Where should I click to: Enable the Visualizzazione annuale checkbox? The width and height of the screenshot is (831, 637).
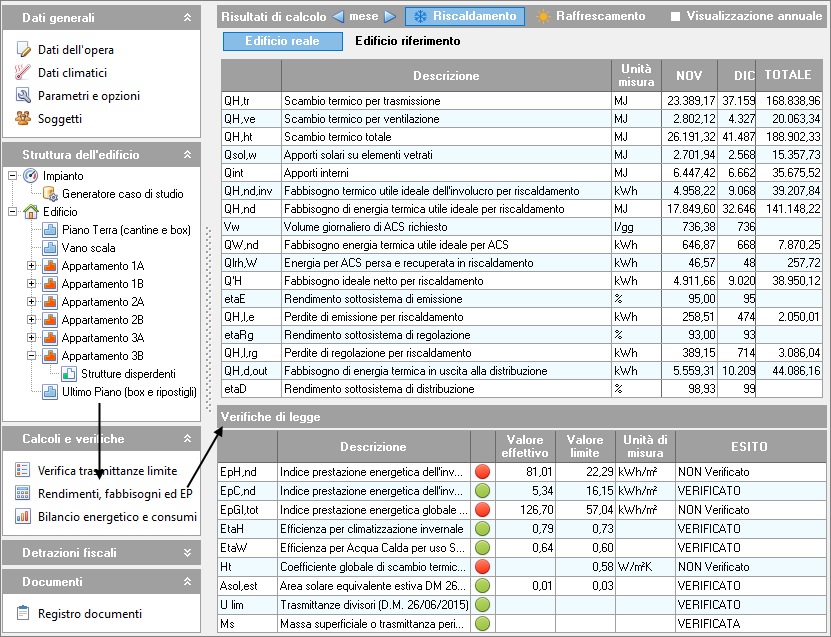(x=676, y=17)
